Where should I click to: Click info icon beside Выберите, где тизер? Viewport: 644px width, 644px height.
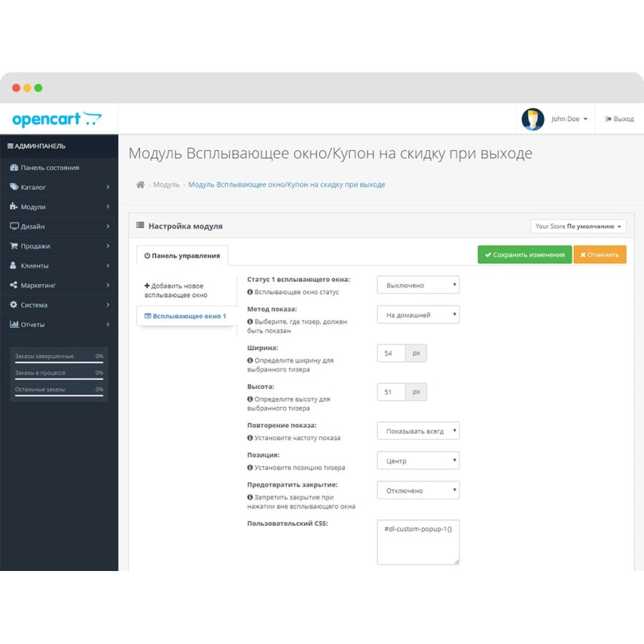pyautogui.click(x=250, y=321)
